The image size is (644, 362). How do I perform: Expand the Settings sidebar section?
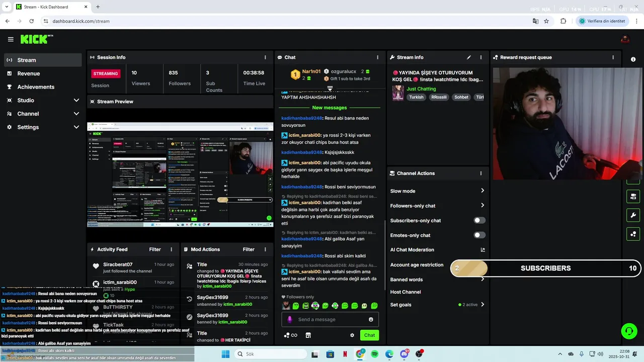coord(76,127)
